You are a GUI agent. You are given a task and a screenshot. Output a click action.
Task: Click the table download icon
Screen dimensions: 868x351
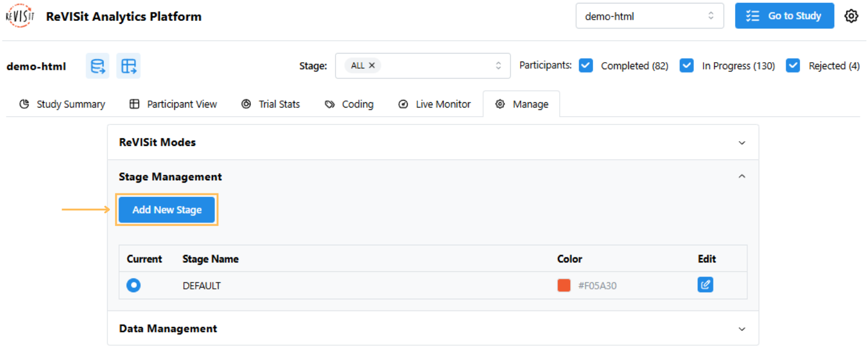point(128,66)
